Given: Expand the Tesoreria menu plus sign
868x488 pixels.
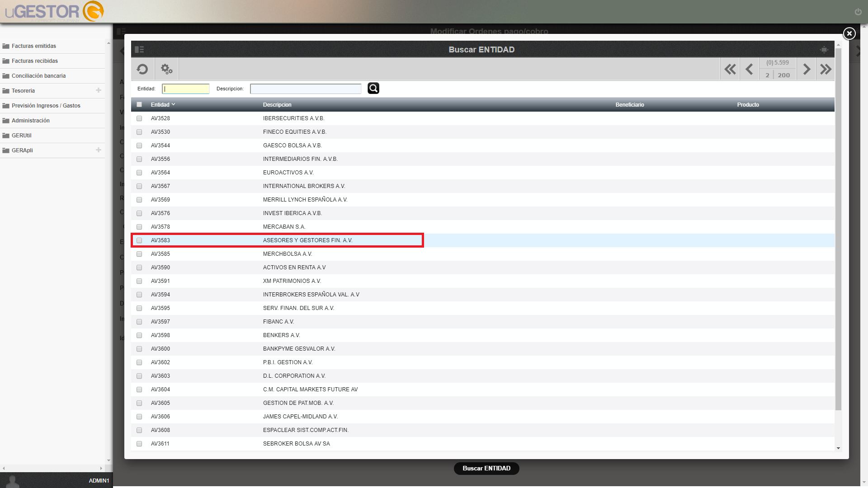Looking at the screenshot, I should coord(99,90).
